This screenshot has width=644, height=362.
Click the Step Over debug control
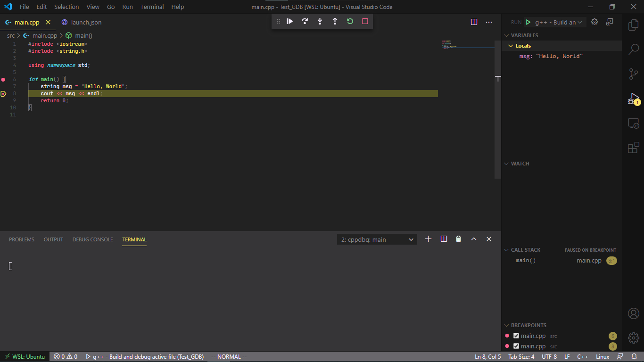coord(305,21)
